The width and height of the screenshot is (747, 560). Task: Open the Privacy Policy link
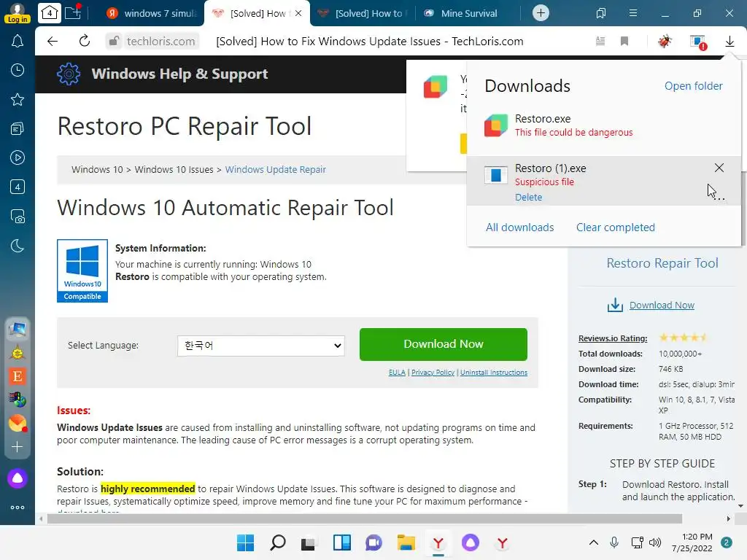(x=433, y=373)
